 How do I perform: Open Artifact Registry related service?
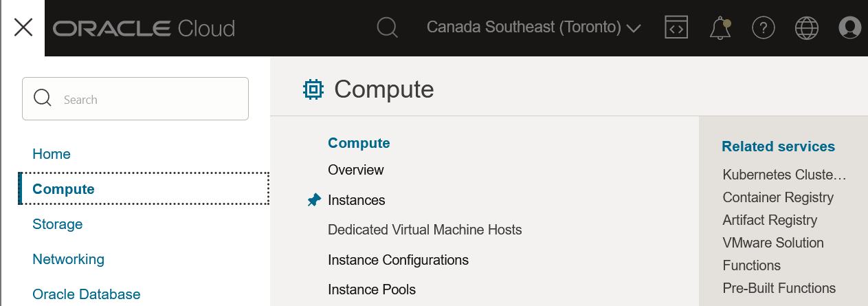770,220
